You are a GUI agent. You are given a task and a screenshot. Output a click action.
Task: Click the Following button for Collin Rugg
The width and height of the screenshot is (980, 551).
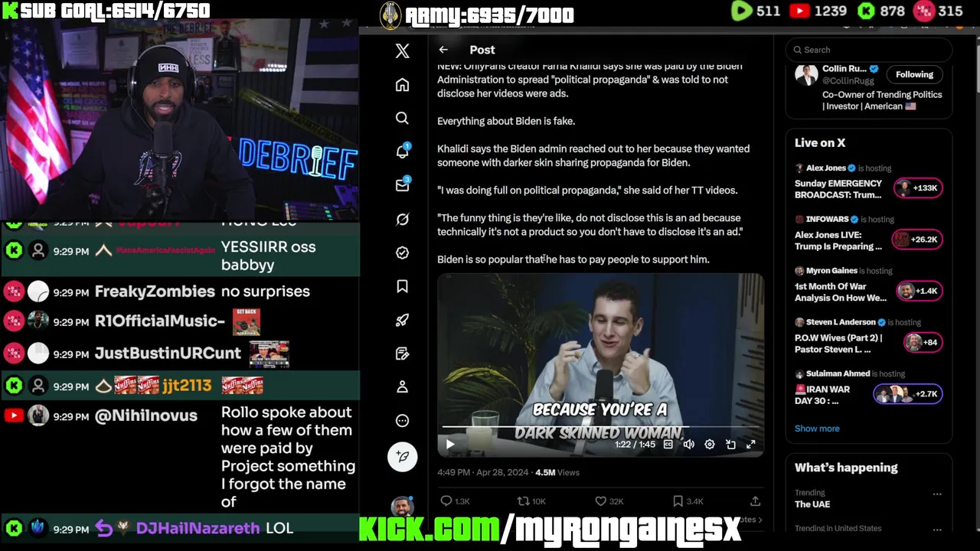pyautogui.click(x=914, y=74)
